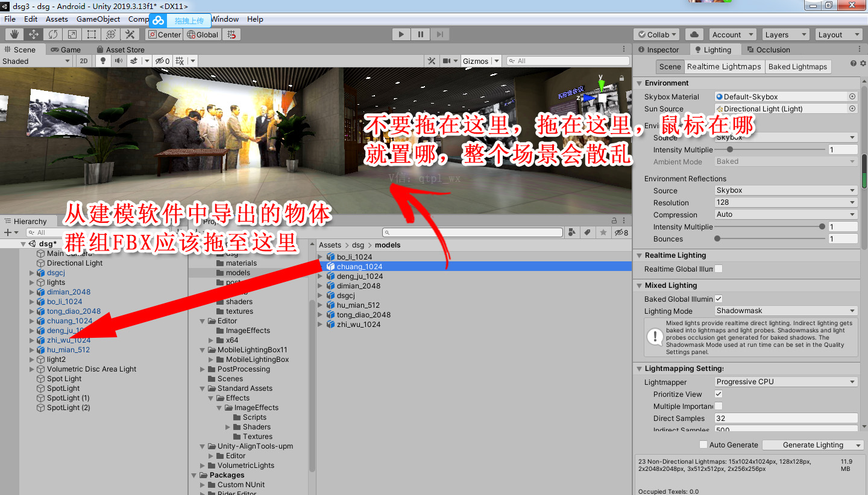Select the Hand tool in toolbar
868x495 pixels.
[14, 34]
